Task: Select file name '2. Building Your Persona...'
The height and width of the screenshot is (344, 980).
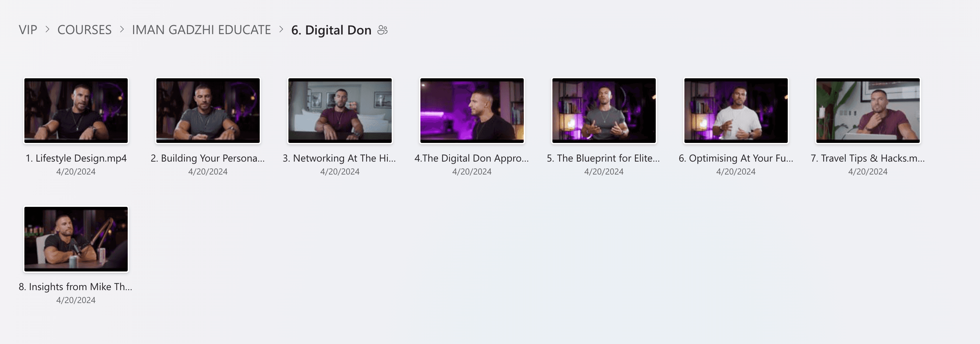Action: 208,158
